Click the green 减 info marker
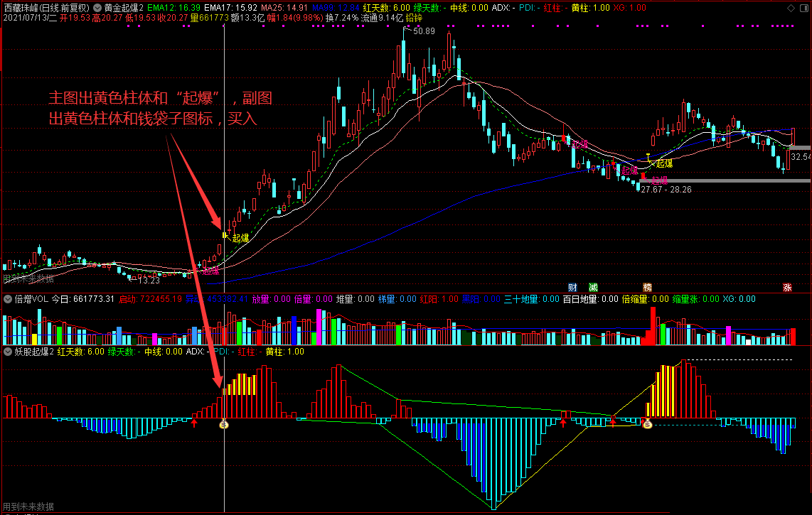Image resolution: width=812 pixels, height=515 pixels. click(x=593, y=287)
